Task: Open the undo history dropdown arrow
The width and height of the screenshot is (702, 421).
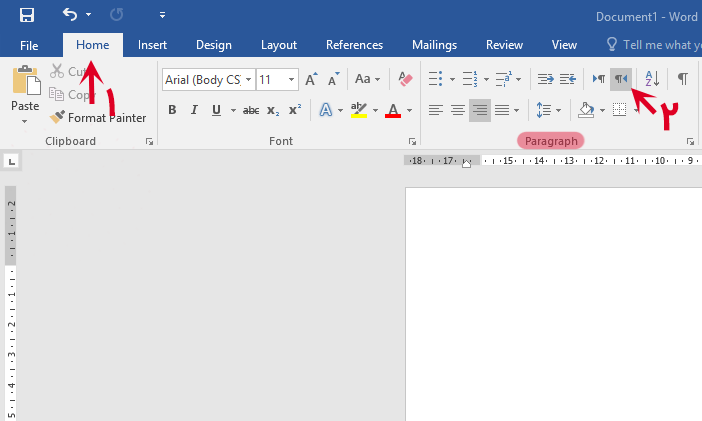Action: pyautogui.click(x=89, y=15)
